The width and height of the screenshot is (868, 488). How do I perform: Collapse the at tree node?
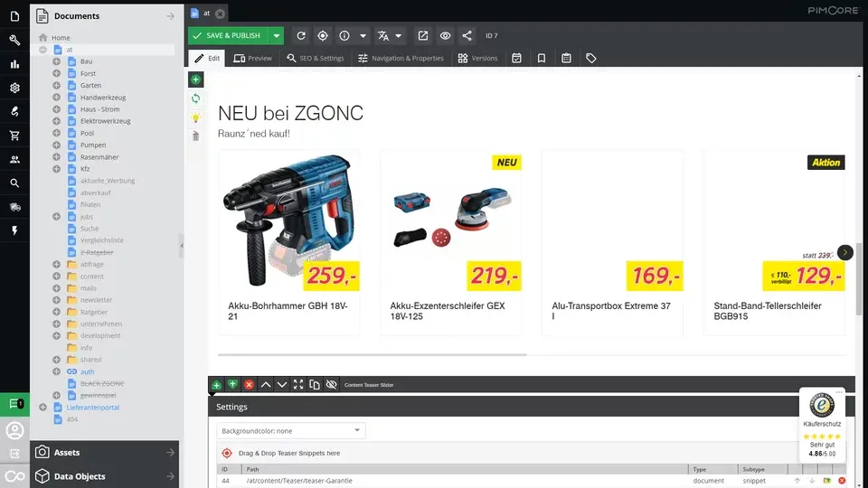[x=43, y=49]
